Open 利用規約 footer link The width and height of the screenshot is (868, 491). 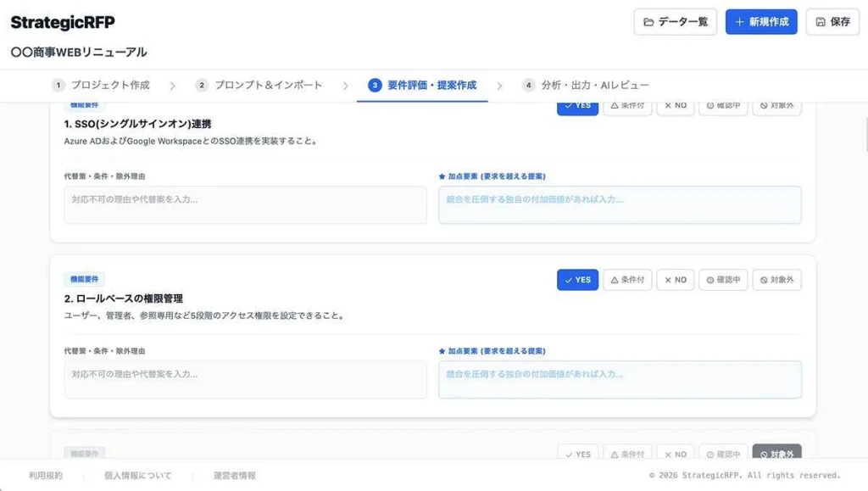(x=46, y=476)
